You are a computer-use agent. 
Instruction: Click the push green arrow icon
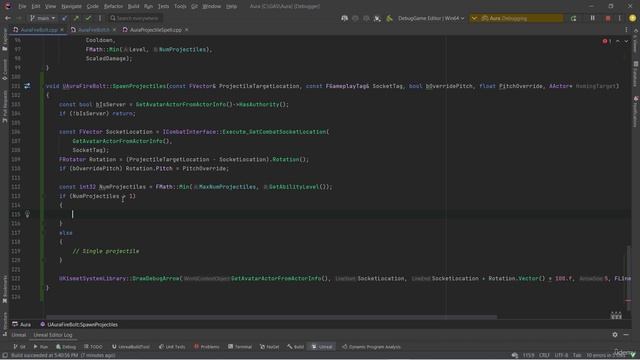point(76,18)
